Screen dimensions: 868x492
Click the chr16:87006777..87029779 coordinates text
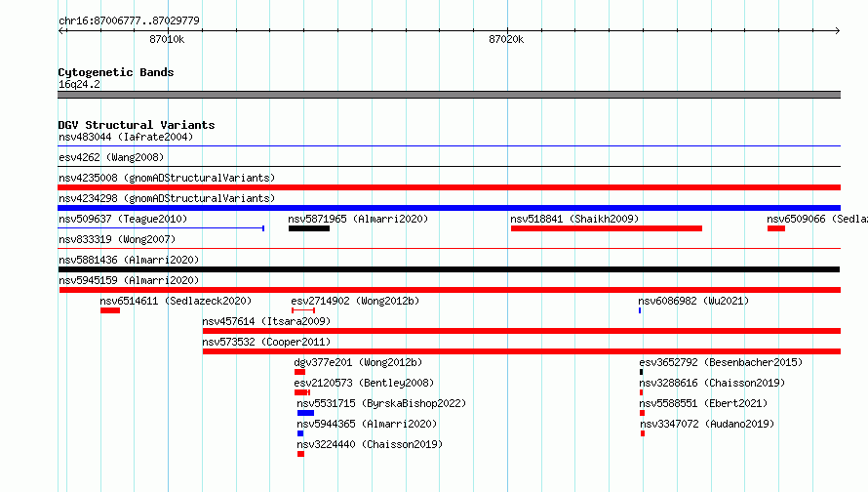(x=129, y=20)
